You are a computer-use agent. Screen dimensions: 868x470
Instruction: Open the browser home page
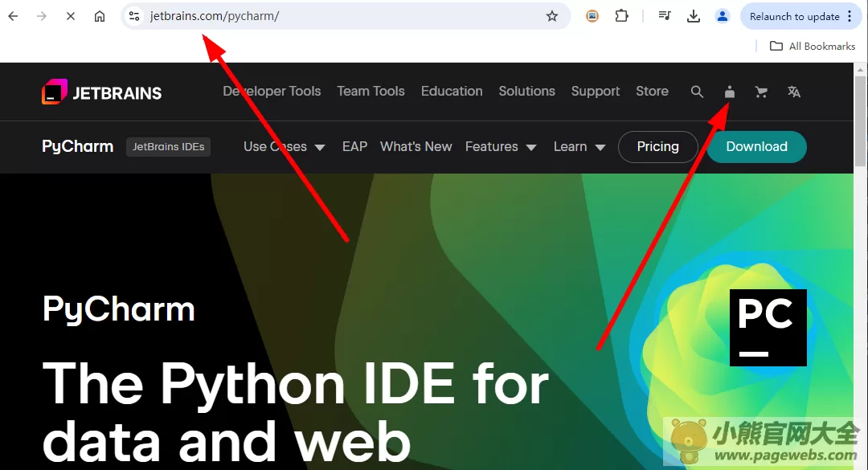click(100, 16)
